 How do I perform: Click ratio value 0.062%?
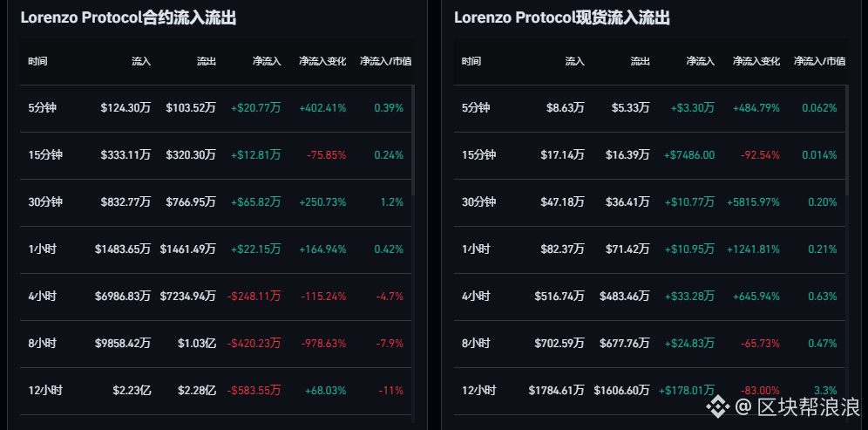[x=819, y=108]
